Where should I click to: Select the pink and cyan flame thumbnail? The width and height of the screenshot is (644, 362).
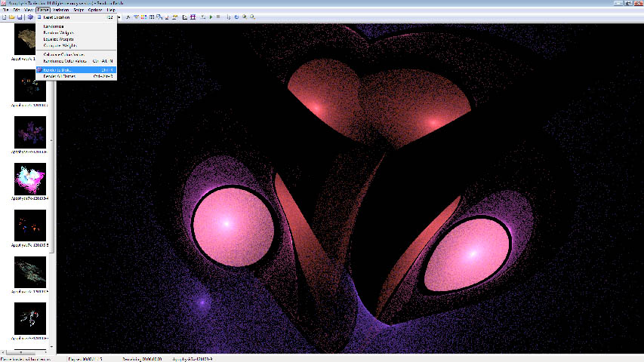(x=30, y=179)
